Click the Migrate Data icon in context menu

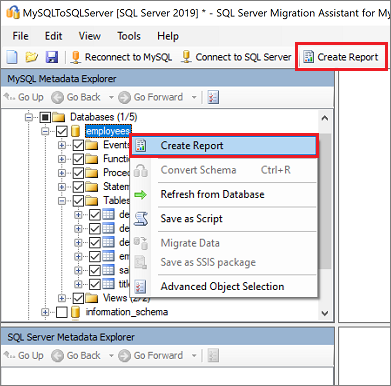[x=141, y=243]
